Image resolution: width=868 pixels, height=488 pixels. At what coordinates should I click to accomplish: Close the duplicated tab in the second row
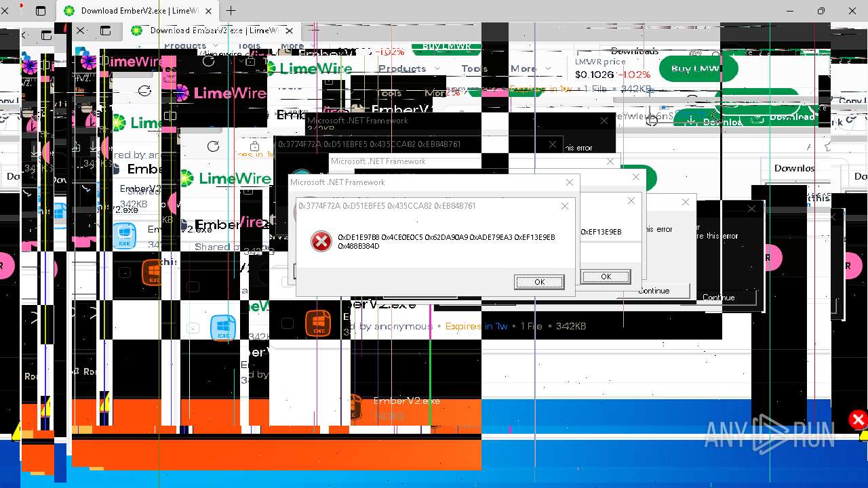[x=290, y=30]
